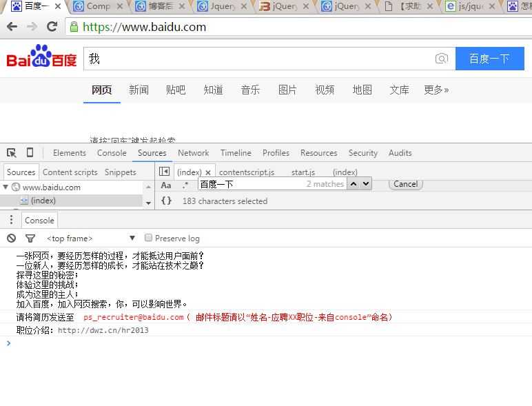532x406 pixels.
Task: Focus the browser address bar
Action: point(298,27)
